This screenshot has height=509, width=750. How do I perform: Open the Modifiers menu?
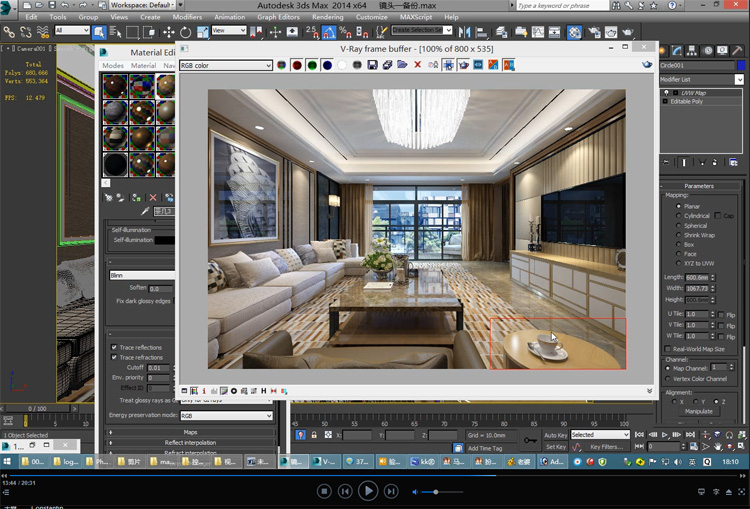(x=187, y=17)
